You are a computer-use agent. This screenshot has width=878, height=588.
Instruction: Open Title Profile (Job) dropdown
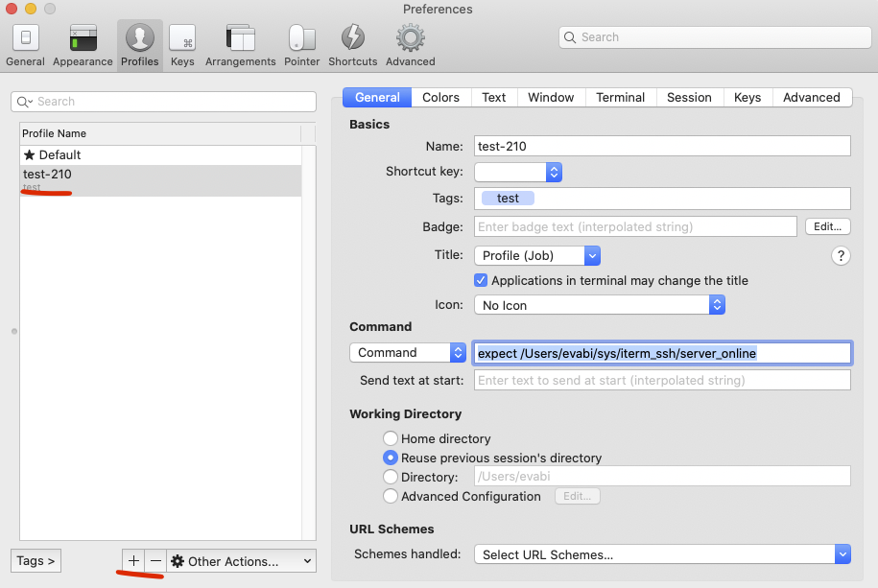[537, 256]
